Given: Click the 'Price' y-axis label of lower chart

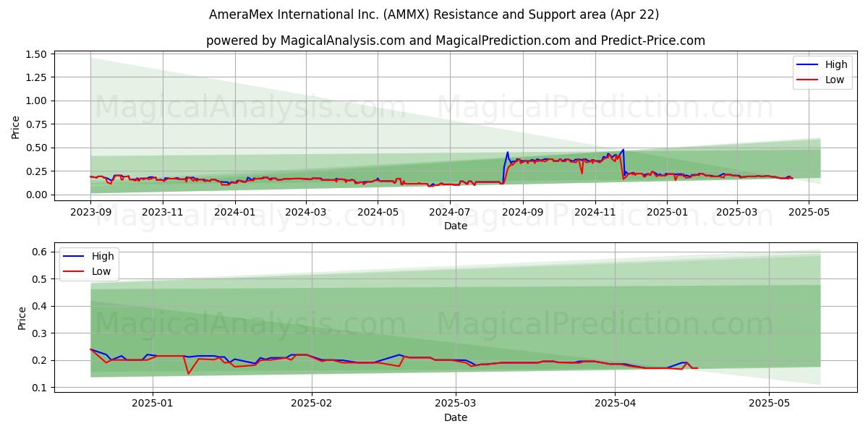Looking at the screenshot, I should [22, 318].
